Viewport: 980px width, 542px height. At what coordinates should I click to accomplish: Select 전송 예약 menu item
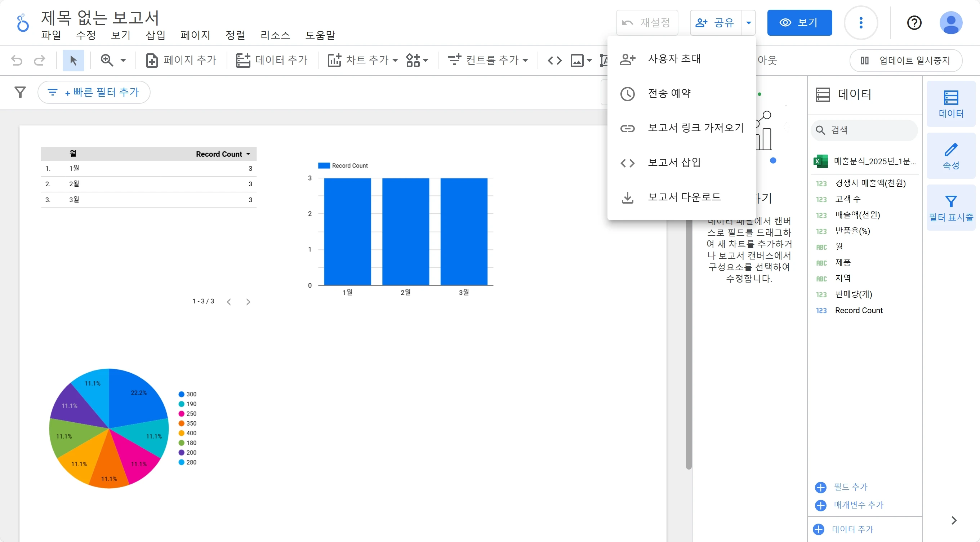pos(681,94)
